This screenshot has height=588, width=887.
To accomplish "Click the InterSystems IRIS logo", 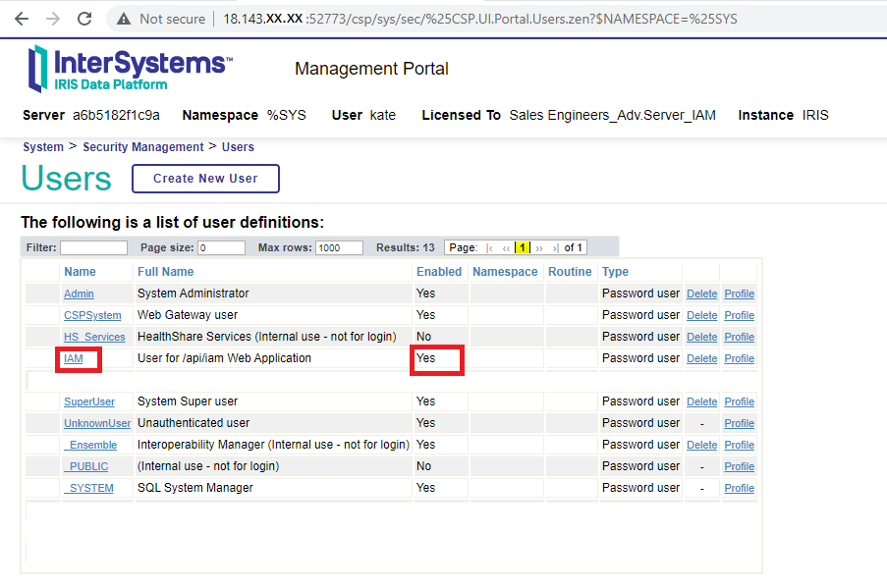I will pos(129,68).
